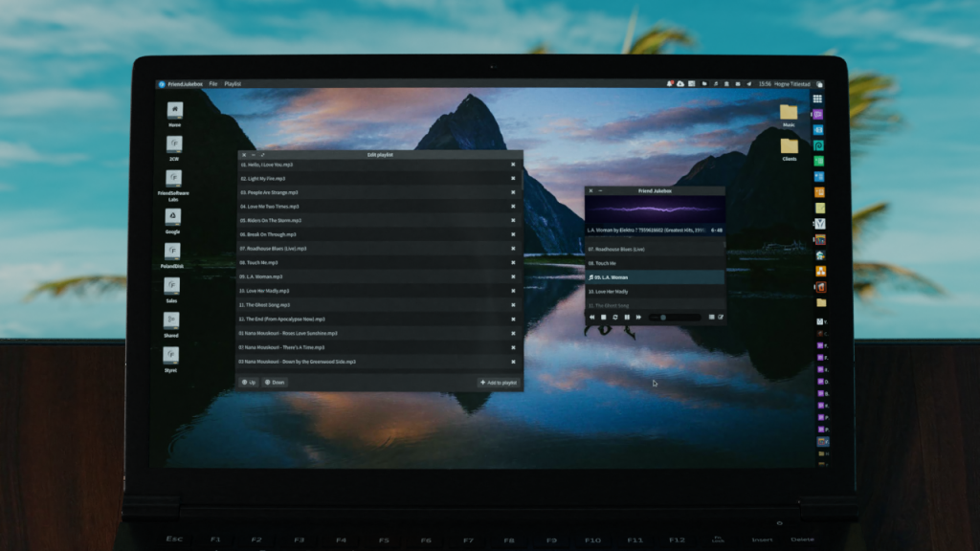Image resolution: width=980 pixels, height=551 pixels.
Task: Remove '04. Love Me Two Times.mp3' entry
Action: click(513, 207)
